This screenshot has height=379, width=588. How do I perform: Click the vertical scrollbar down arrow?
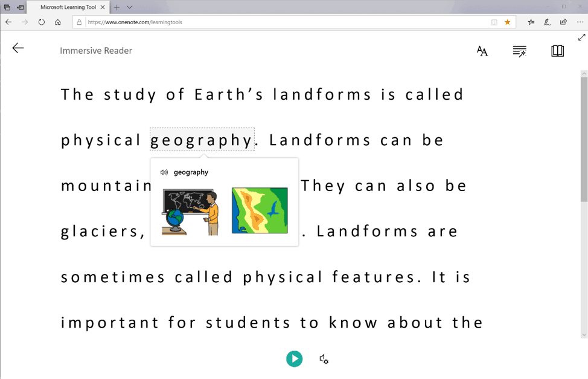(584, 335)
